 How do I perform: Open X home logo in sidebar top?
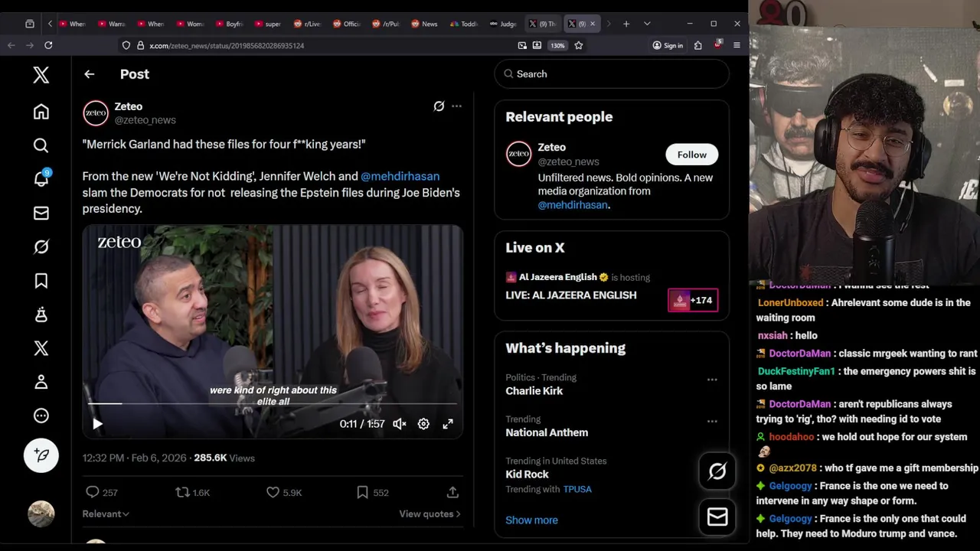tap(41, 74)
